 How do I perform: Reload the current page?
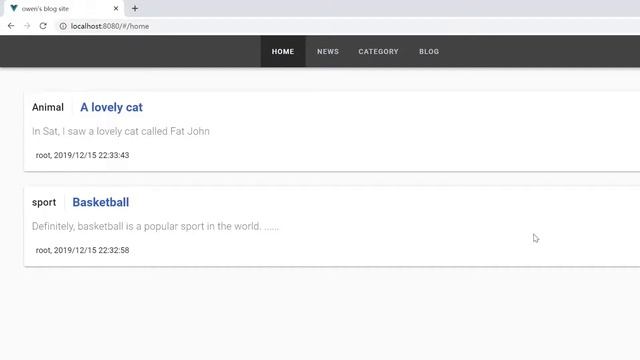tap(43, 26)
